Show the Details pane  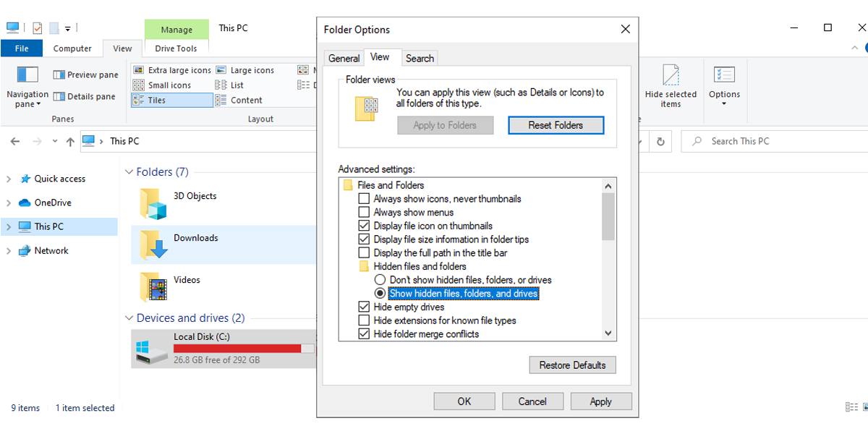(x=86, y=95)
